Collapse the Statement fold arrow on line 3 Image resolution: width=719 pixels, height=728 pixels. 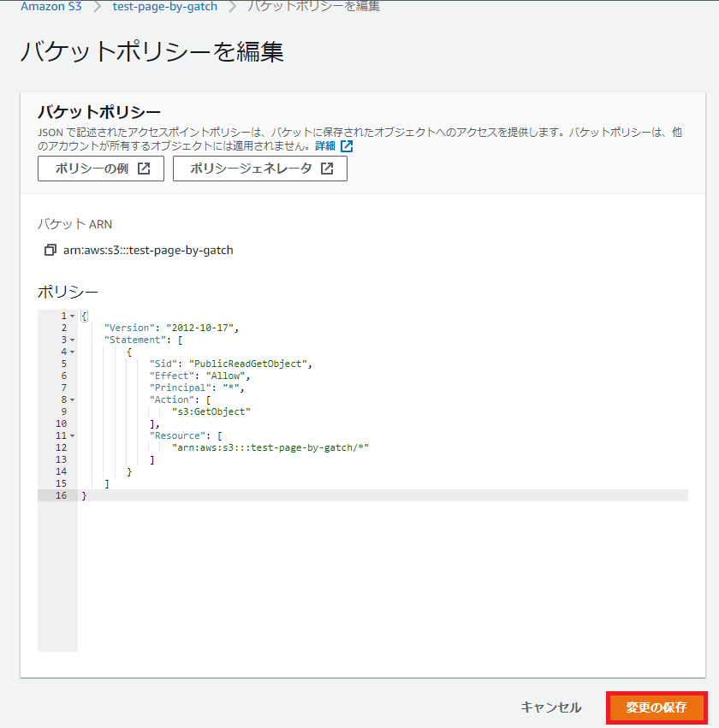[73, 340]
